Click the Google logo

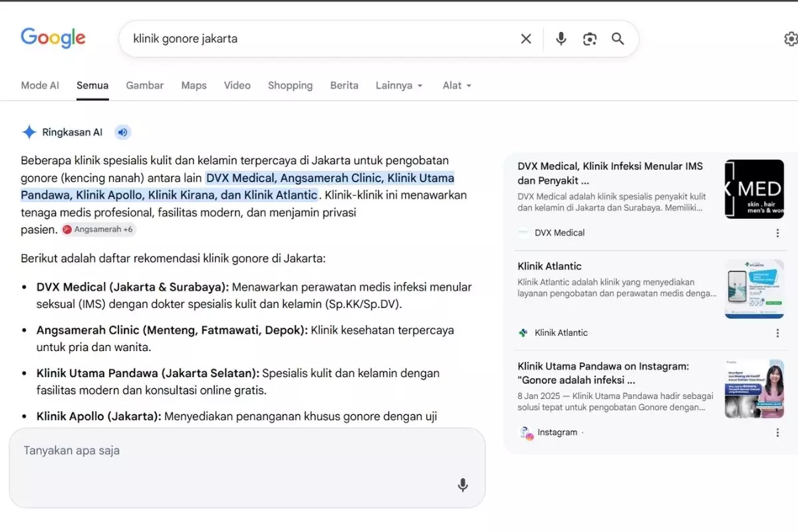pos(53,38)
